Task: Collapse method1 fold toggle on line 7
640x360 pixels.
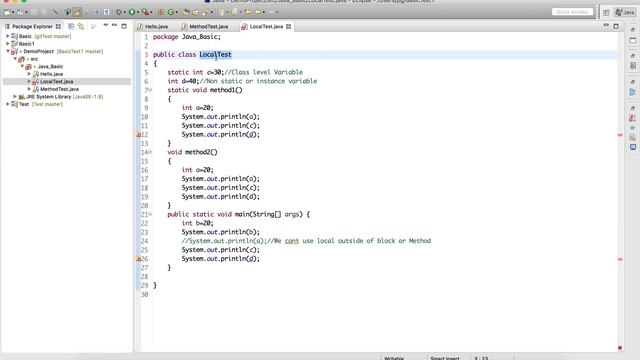Action: tap(150, 90)
